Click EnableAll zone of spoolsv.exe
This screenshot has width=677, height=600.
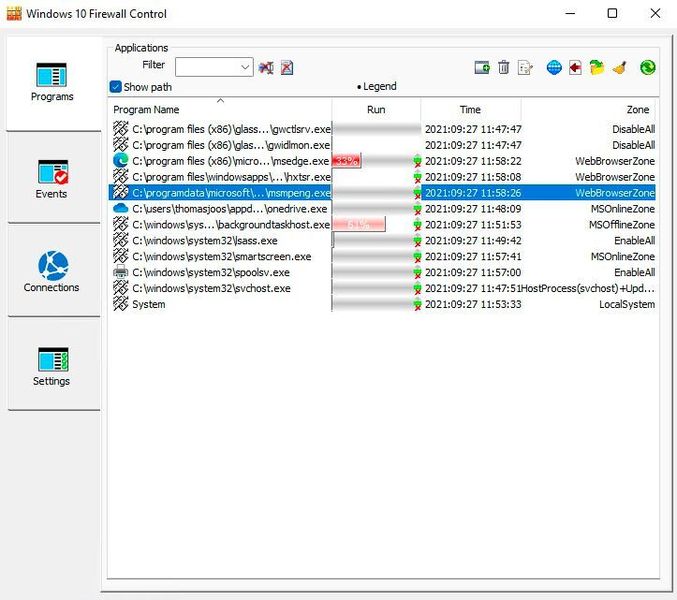point(635,272)
